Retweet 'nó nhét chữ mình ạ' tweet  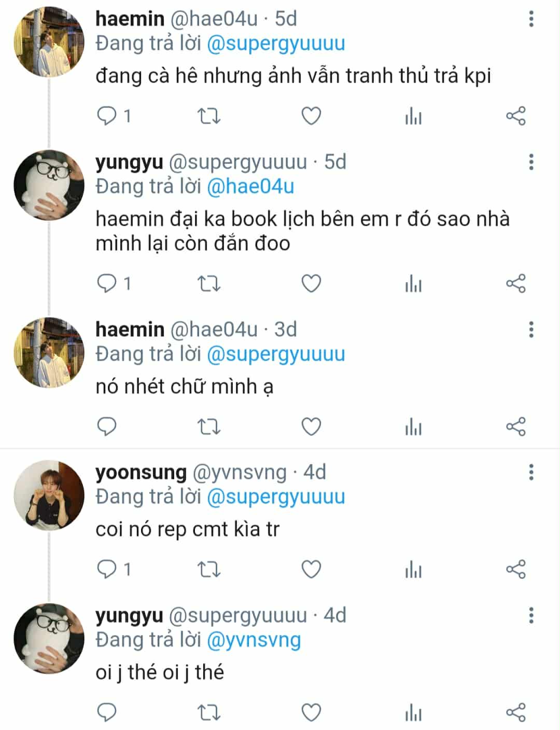tap(209, 427)
